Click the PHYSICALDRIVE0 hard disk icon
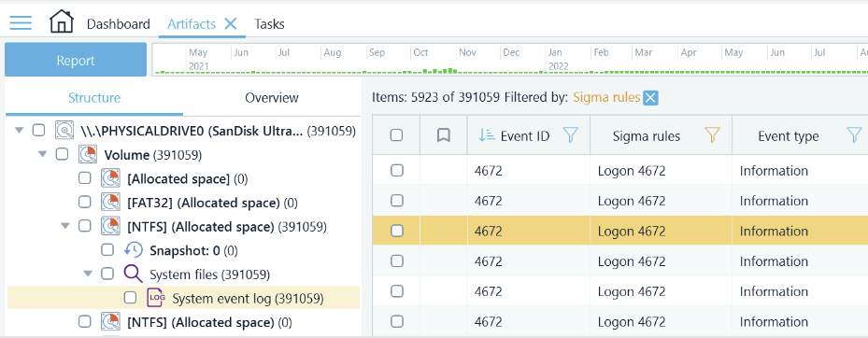This screenshot has width=868, height=338. point(64,131)
